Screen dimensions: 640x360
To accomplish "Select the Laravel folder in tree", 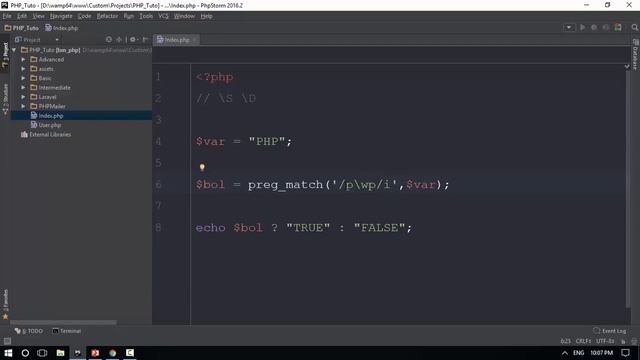I will (x=44, y=97).
